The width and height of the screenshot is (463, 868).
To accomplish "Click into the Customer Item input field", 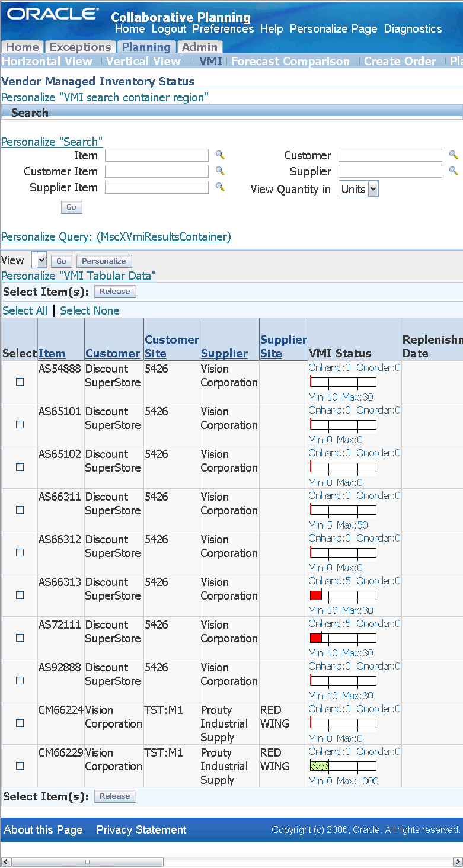I will pyautogui.click(x=157, y=171).
